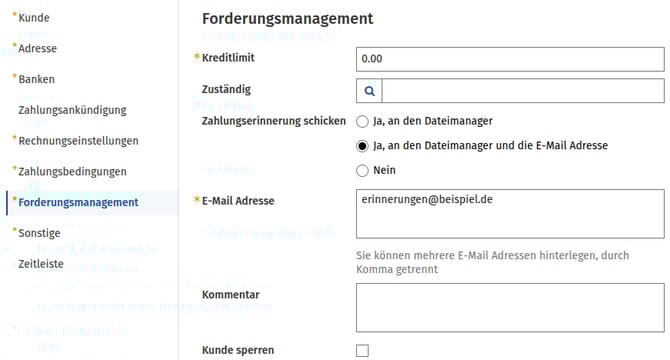Open the Kunde section in sidebar
Image resolution: width=670 pixels, height=360 pixels.
coord(34,18)
